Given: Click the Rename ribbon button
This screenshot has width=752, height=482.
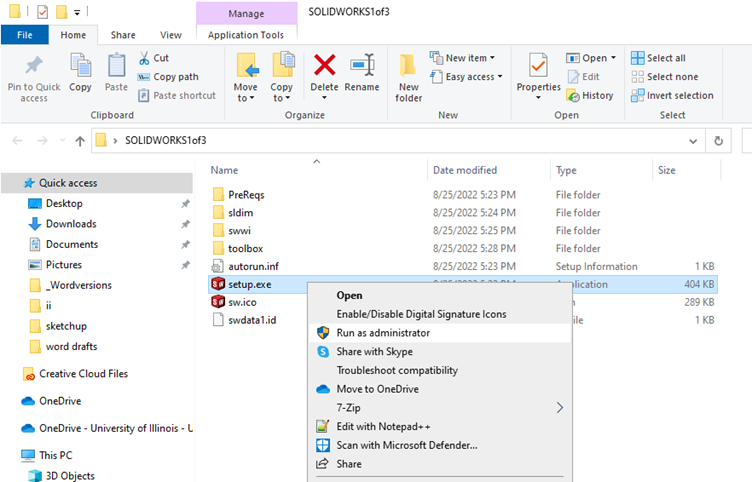Looking at the screenshot, I should [362, 72].
